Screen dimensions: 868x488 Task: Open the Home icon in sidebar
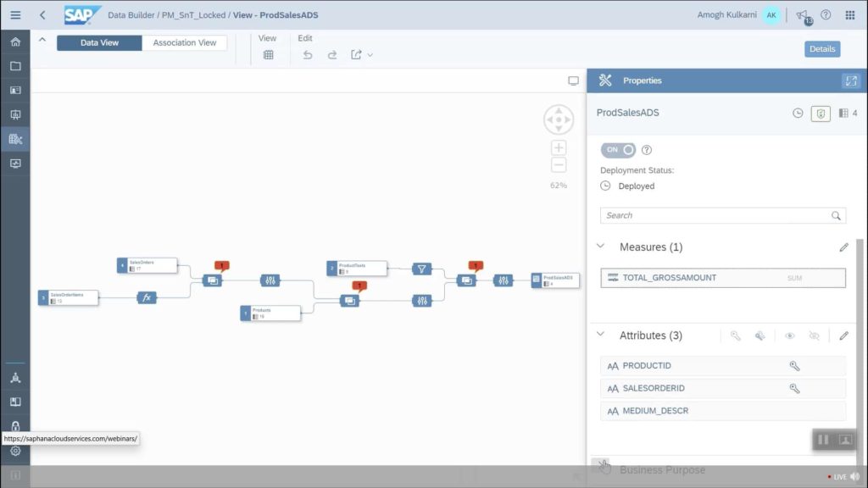15,42
